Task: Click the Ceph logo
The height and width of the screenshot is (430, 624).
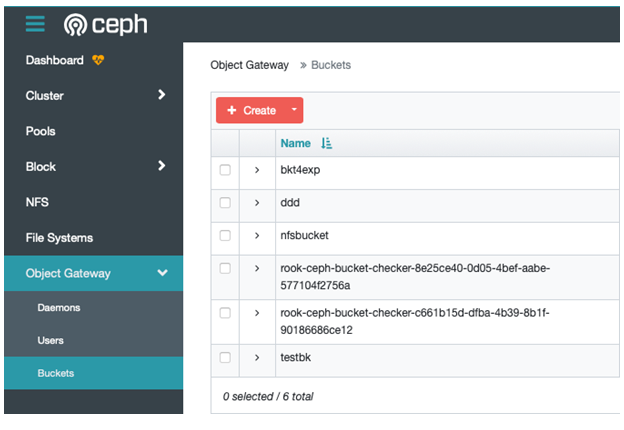Action: 105,24
